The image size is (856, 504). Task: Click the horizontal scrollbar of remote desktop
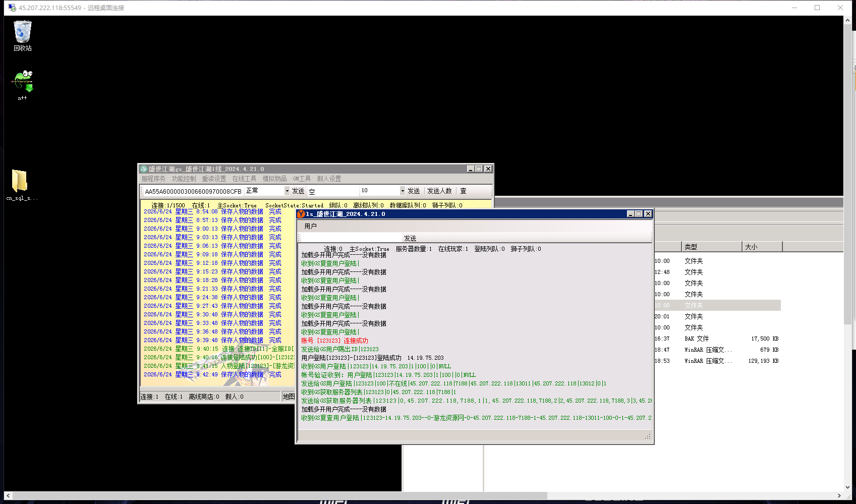(x=275, y=495)
